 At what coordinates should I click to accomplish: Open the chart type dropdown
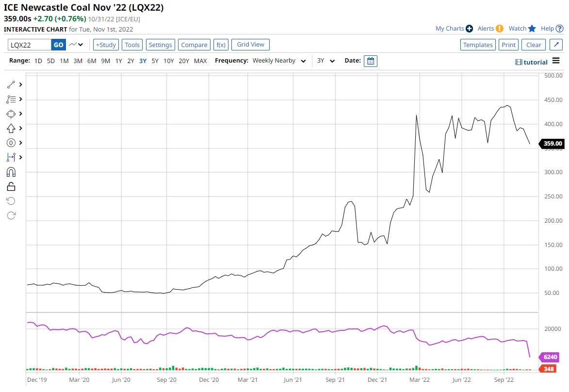coord(77,45)
